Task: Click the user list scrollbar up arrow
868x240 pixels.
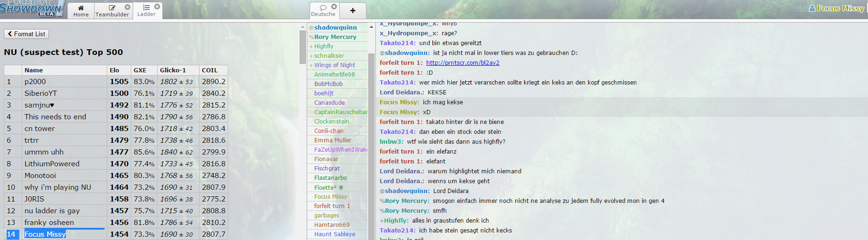Action: 371,27
